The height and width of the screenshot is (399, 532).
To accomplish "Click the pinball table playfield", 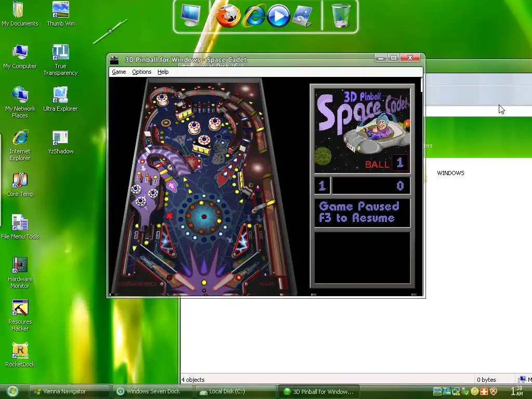I will click(204, 187).
